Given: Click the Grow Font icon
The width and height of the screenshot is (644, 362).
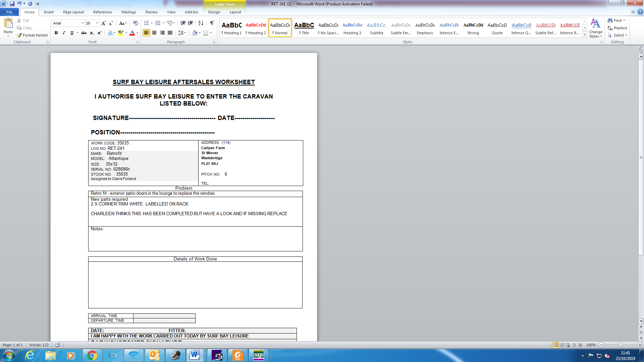Looking at the screenshot, I should click(103, 23).
